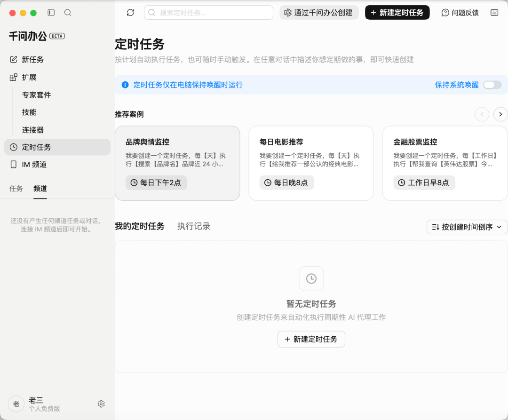Click the 定时任务 clock icon in sidebar
The height and width of the screenshot is (420, 508).
[x=13, y=147]
